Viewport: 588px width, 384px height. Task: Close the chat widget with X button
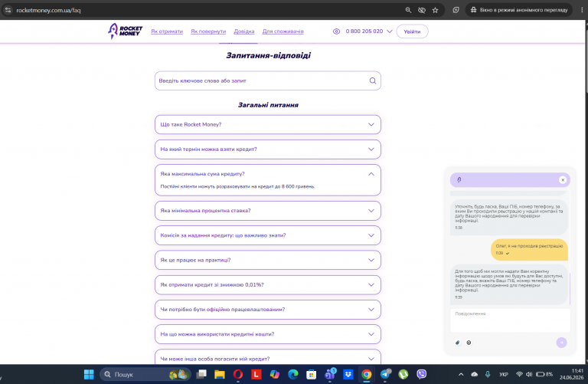(x=563, y=180)
